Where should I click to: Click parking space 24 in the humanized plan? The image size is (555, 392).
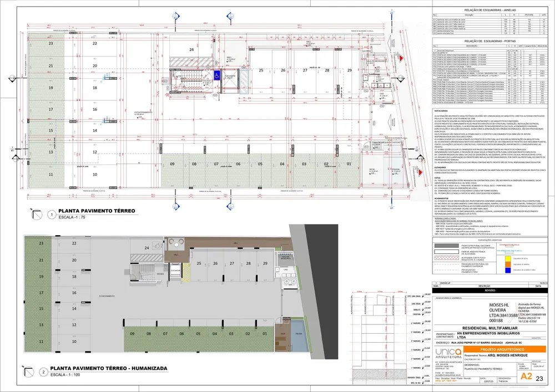pos(147,248)
